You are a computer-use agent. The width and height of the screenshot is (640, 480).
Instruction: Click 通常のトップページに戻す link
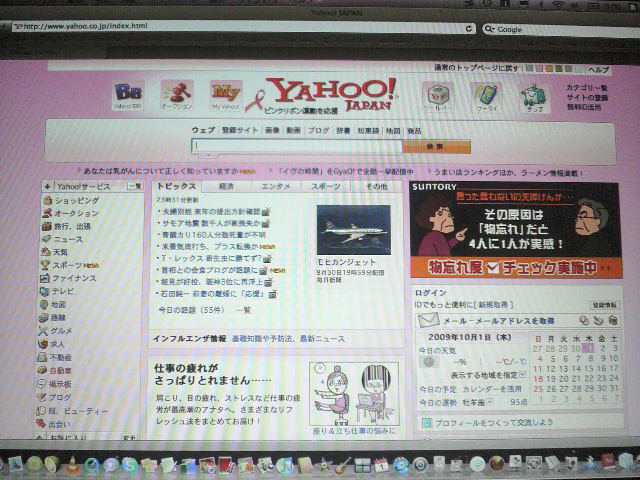coord(476,68)
